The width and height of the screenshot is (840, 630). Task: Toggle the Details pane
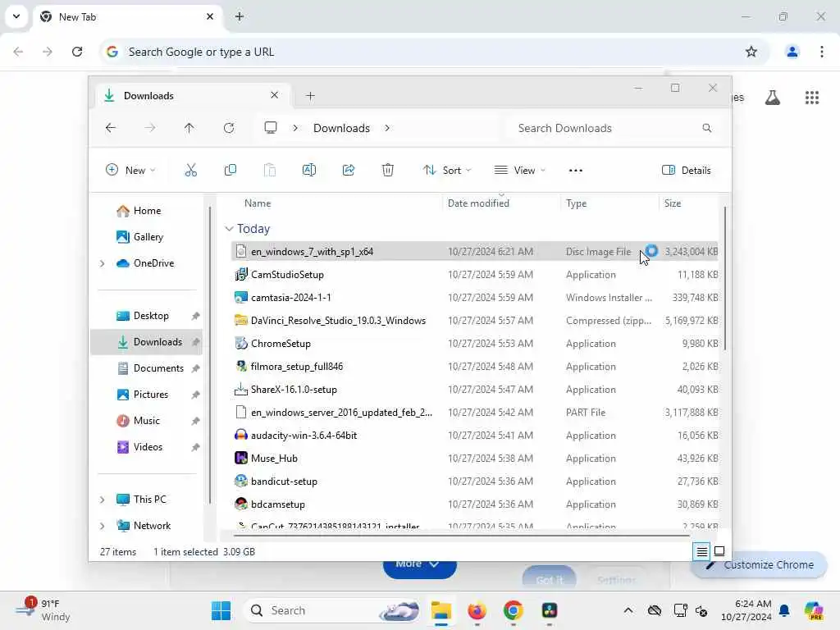coord(687,171)
